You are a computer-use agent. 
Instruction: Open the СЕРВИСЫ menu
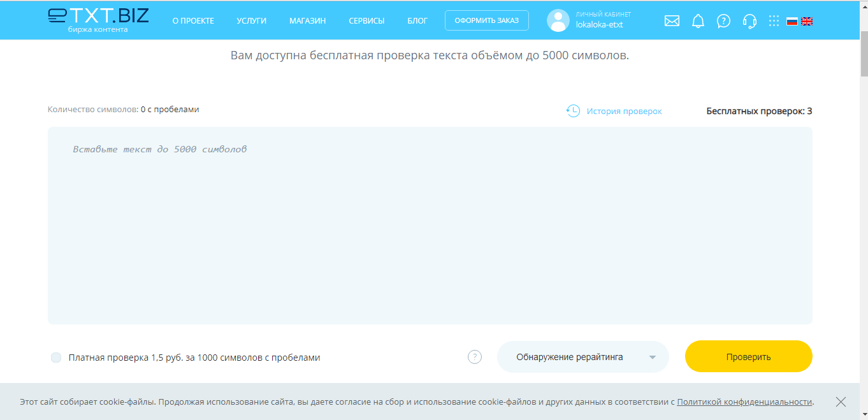coord(366,20)
